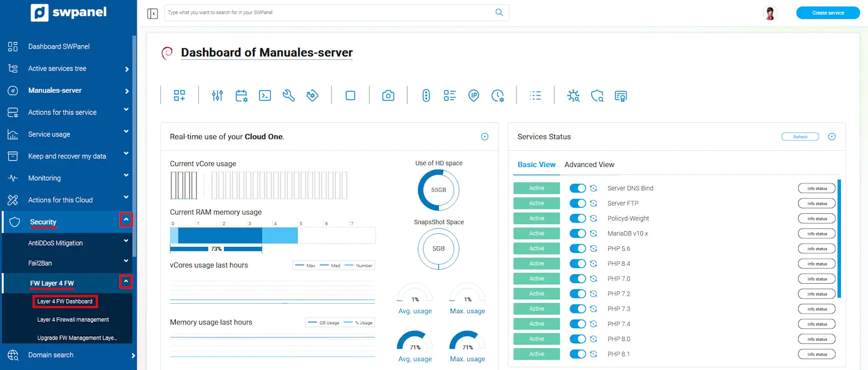This screenshot has width=868, height=370.
Task: Switch to the Advanced View tab
Action: coord(589,164)
